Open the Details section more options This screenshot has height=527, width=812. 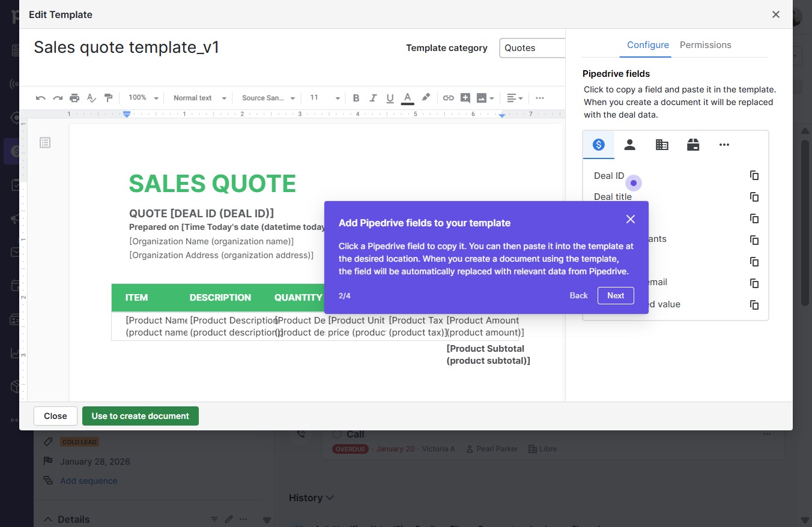point(243,519)
